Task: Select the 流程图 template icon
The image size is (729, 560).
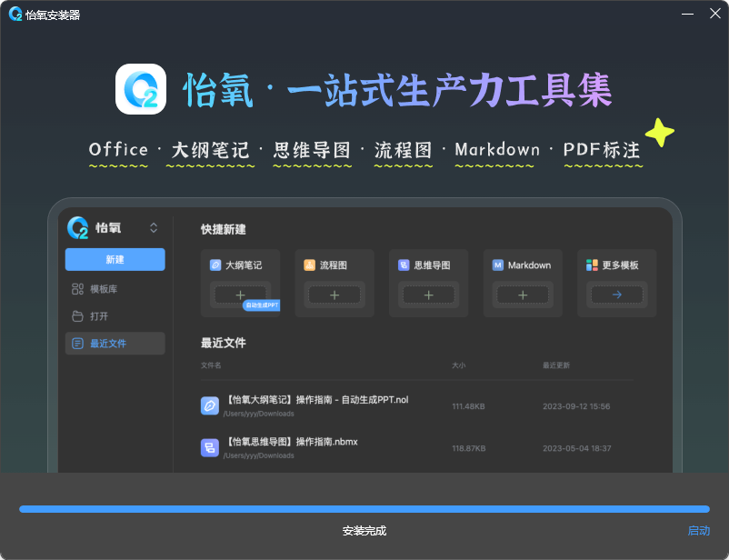Action: (310, 265)
